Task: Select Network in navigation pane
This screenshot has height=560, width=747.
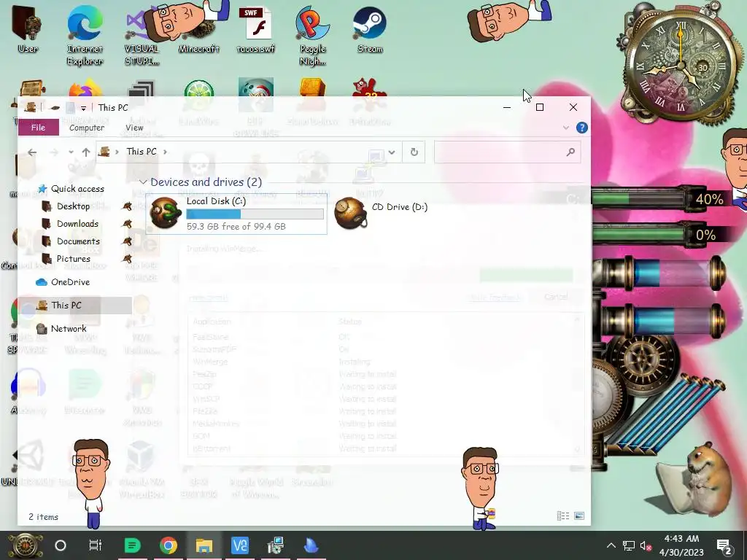Action: [x=69, y=329]
